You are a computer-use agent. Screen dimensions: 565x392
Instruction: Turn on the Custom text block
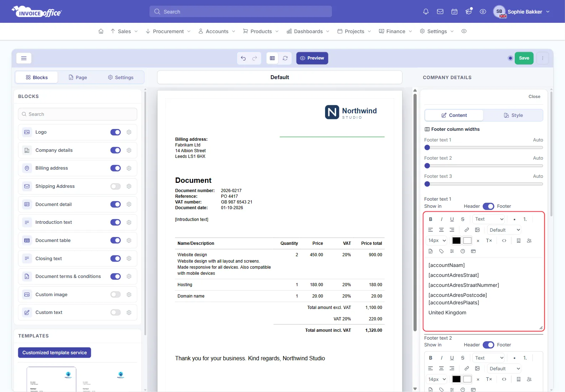pyautogui.click(x=115, y=313)
